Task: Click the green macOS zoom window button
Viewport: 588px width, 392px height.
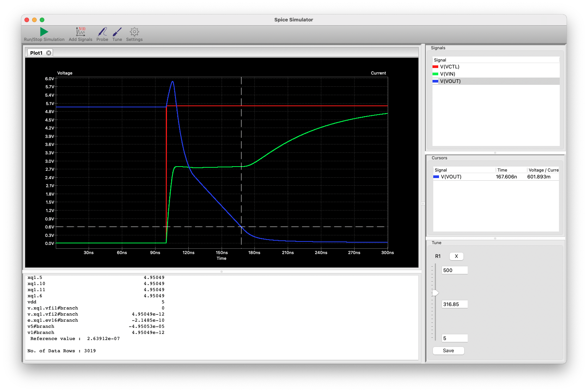Action: click(42, 20)
